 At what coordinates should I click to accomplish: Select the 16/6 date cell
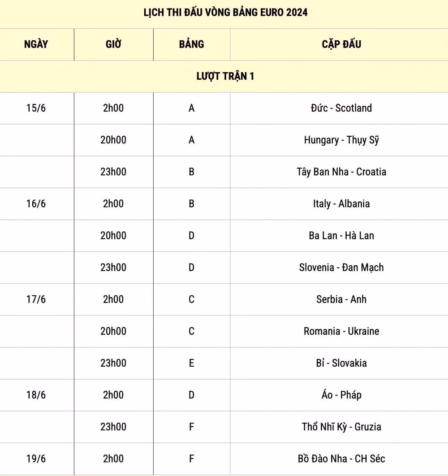pos(36,203)
